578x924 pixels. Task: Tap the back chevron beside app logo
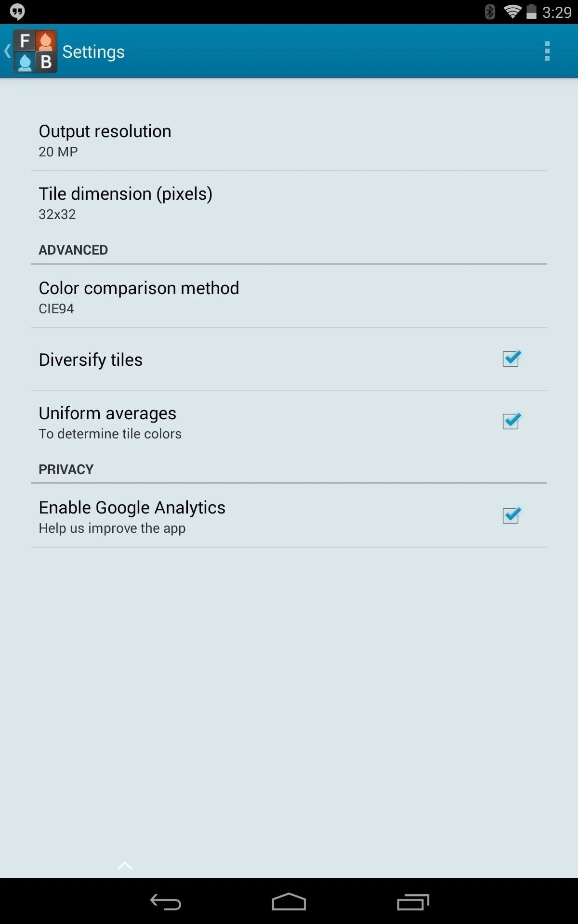point(7,51)
